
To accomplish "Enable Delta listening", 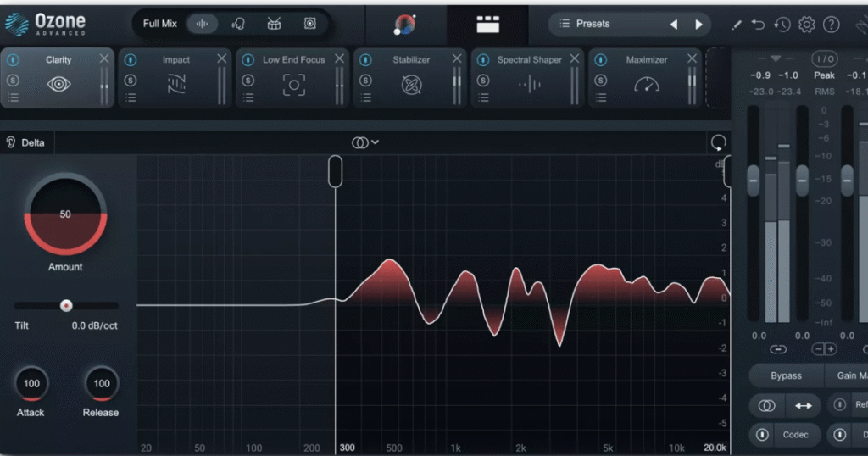I will (x=25, y=142).
